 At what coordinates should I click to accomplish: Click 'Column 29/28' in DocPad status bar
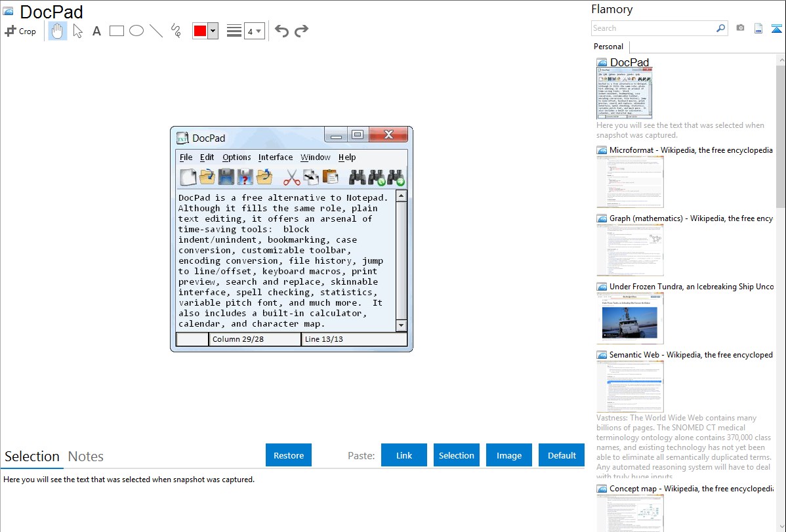tap(238, 339)
